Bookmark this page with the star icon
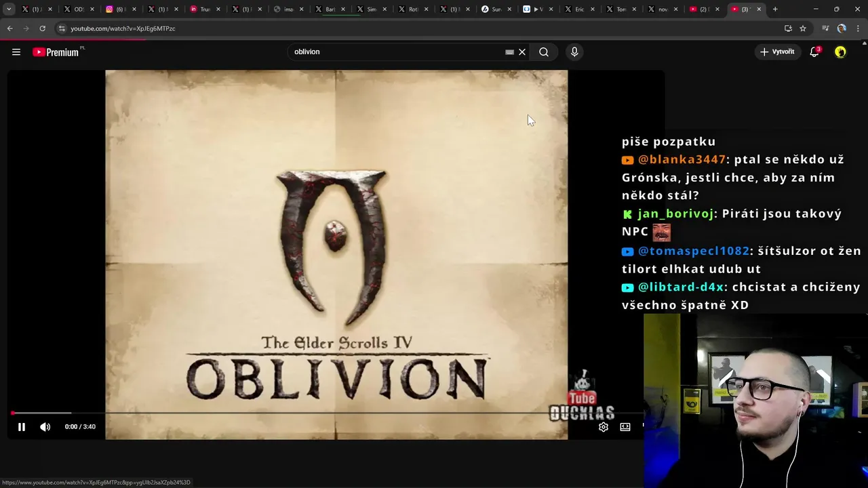This screenshot has width=868, height=488. [x=803, y=28]
